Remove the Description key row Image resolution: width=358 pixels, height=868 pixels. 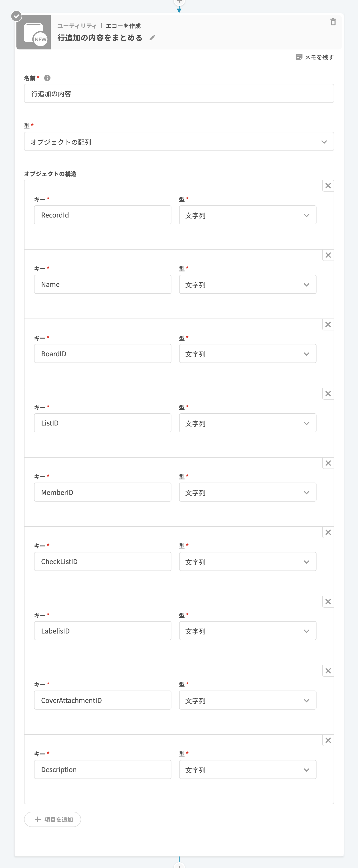click(328, 740)
